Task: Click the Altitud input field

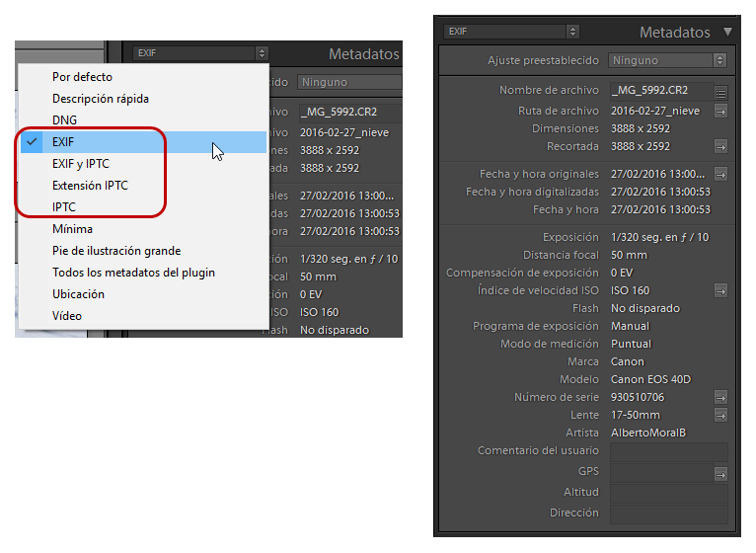Action: click(x=669, y=494)
